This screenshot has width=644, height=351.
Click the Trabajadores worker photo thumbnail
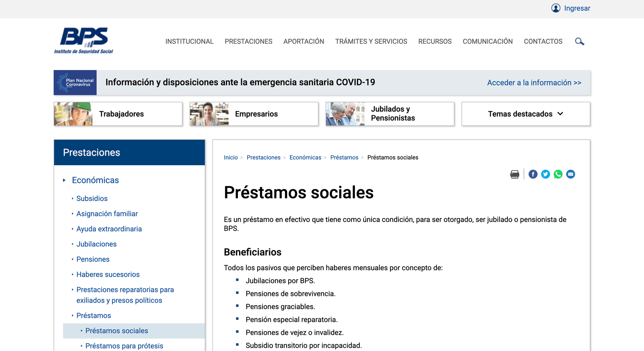point(73,114)
